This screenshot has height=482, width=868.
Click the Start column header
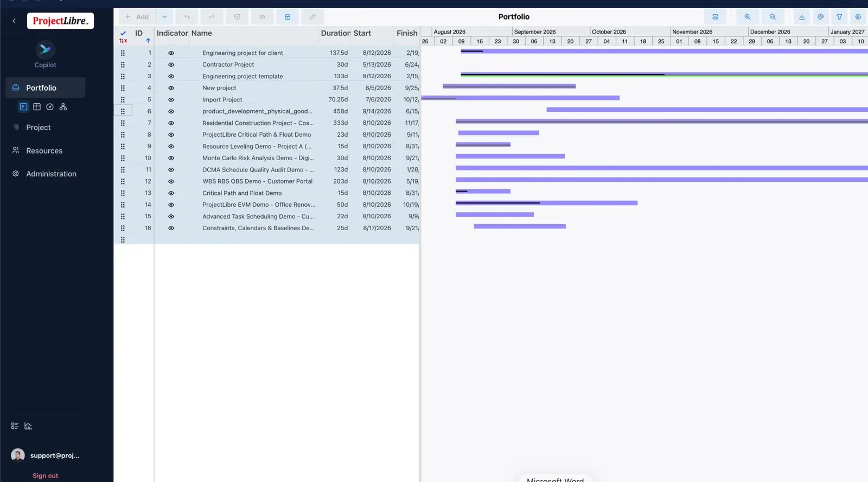point(362,33)
